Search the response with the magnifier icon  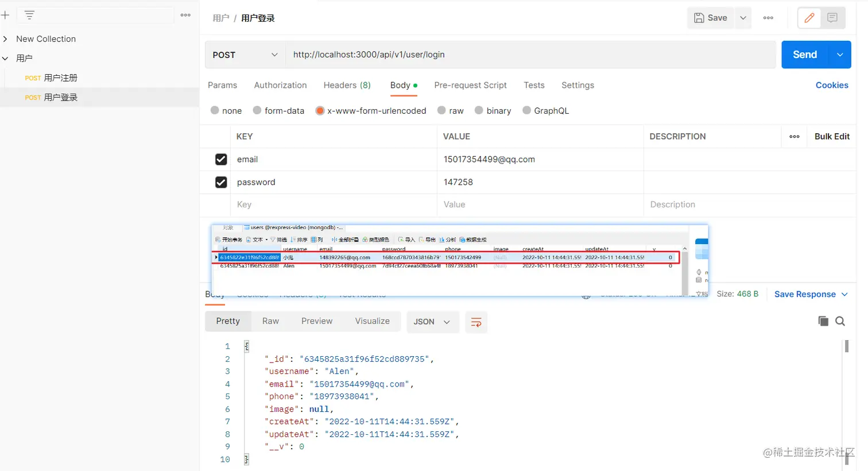(x=840, y=321)
